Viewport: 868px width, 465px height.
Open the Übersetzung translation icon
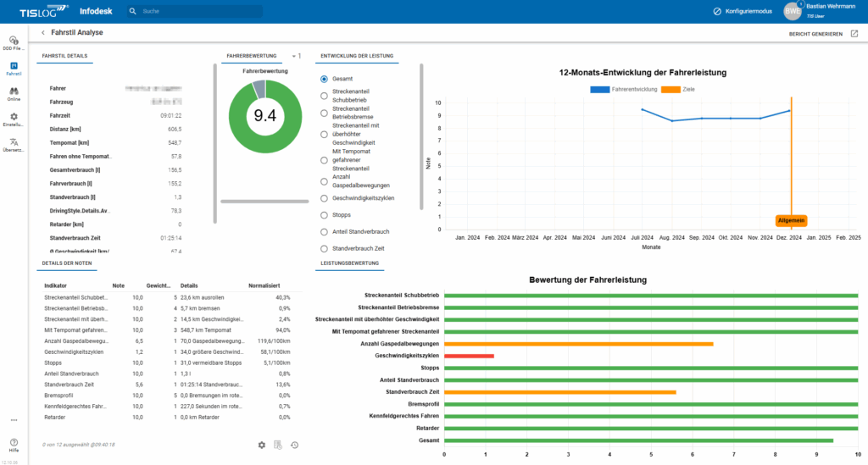14,142
